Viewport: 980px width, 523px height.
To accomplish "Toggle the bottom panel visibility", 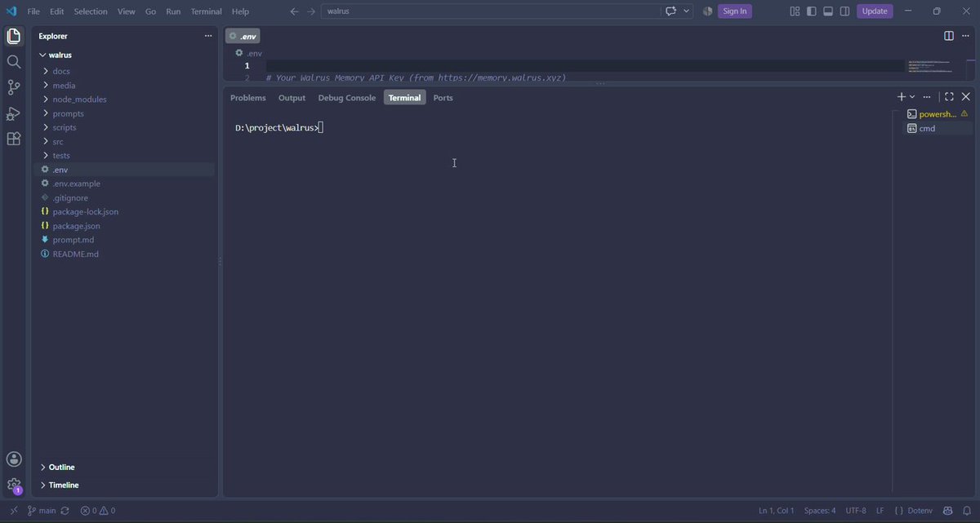I will click(x=828, y=11).
